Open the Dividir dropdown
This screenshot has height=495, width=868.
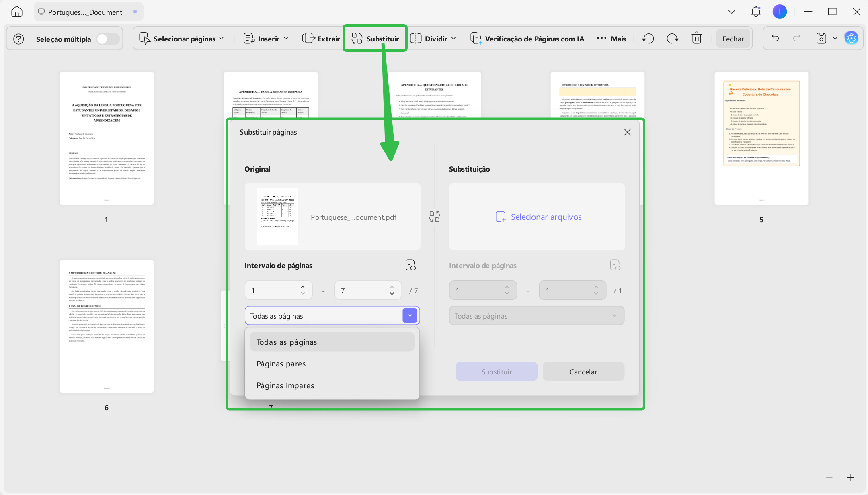point(433,39)
